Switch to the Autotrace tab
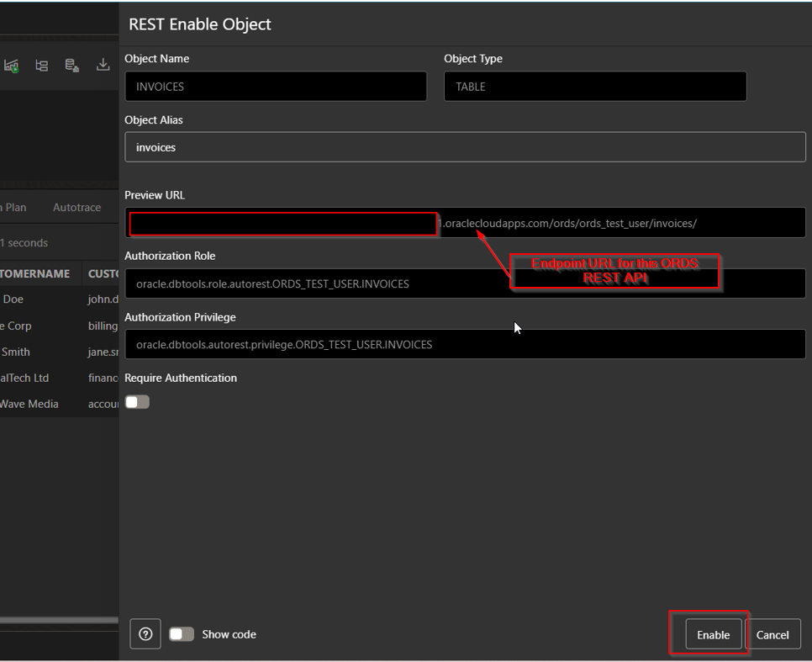 click(x=76, y=207)
